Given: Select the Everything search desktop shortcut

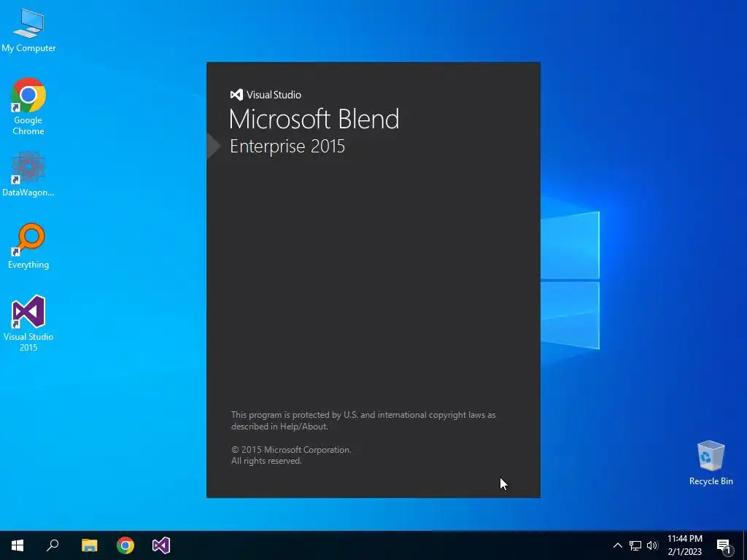Looking at the screenshot, I should (x=28, y=246).
